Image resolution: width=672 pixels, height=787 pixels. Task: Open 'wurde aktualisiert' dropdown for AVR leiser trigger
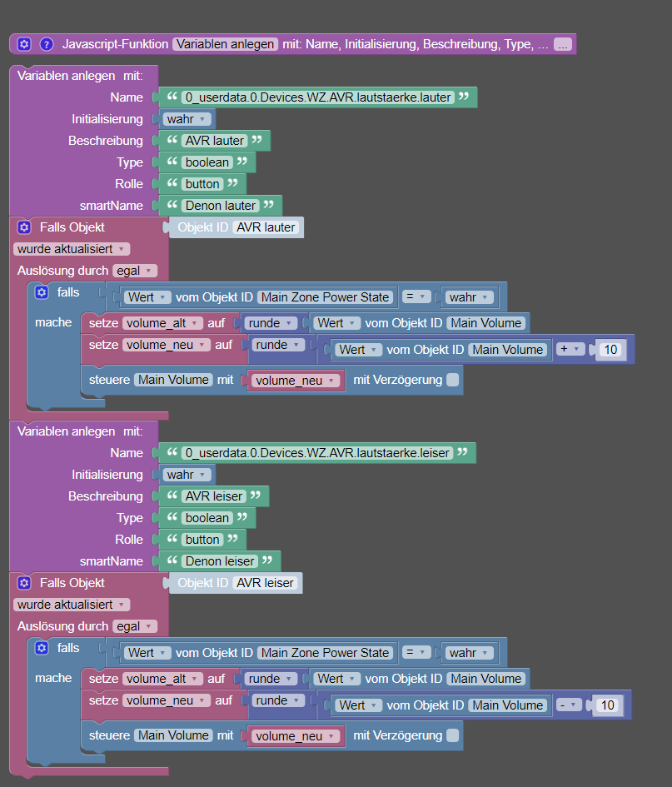(72, 605)
